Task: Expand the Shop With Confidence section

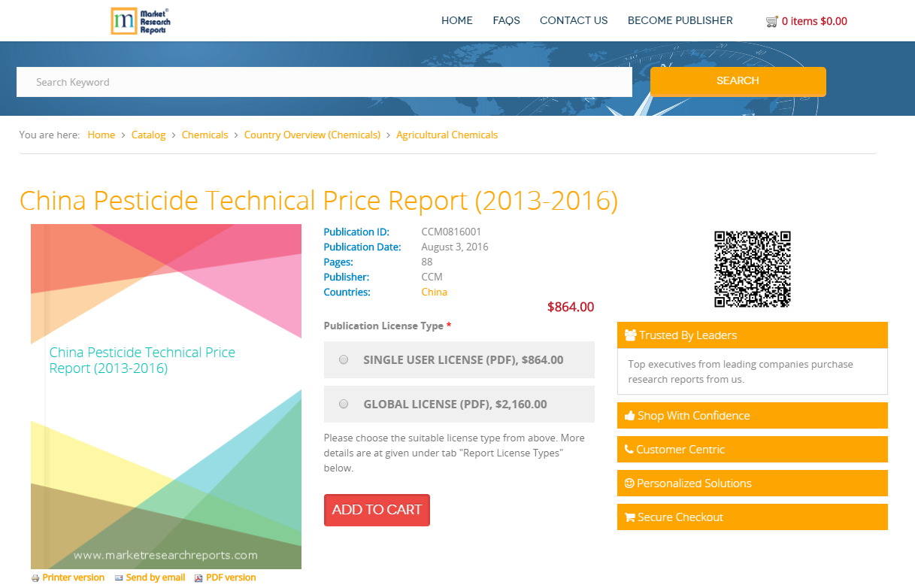Action: click(x=753, y=415)
